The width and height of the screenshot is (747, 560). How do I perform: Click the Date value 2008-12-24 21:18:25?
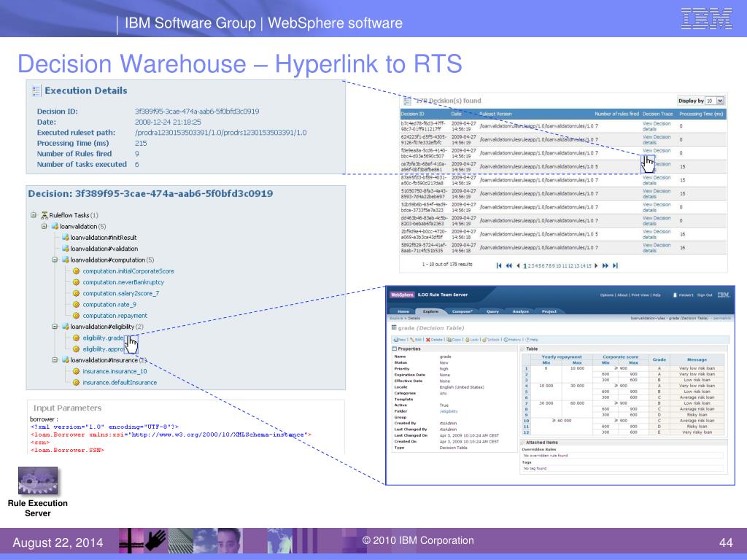[168, 122]
